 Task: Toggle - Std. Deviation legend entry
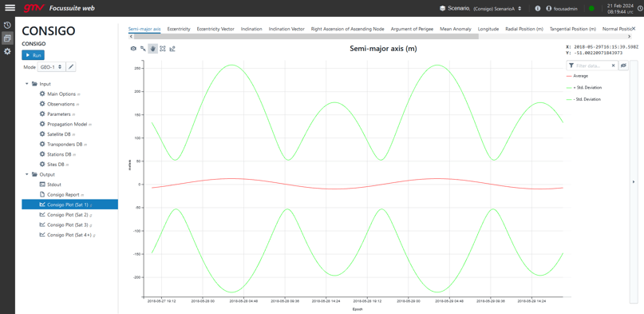click(583, 99)
